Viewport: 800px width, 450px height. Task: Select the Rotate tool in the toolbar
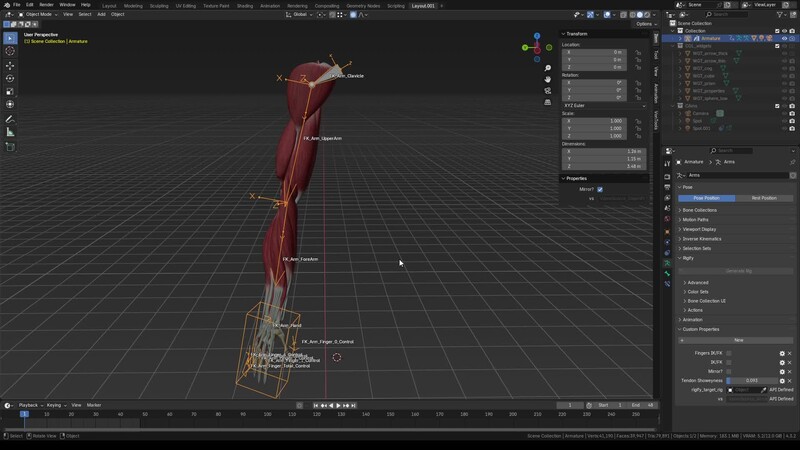coord(10,78)
